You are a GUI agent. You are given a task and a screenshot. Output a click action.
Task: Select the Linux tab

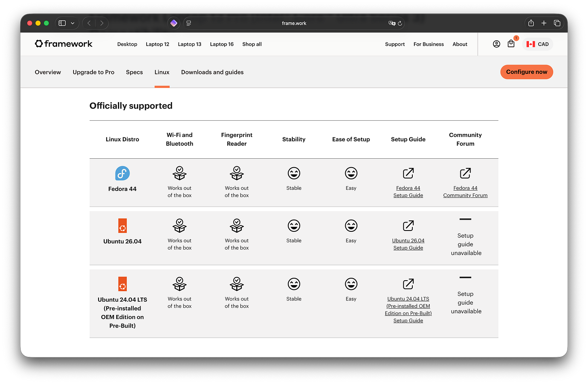[x=162, y=72]
